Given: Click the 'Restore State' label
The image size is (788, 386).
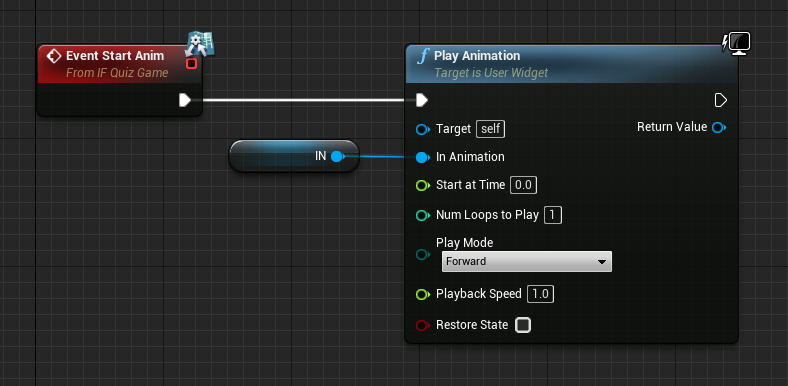Looking at the screenshot, I should pos(472,325).
